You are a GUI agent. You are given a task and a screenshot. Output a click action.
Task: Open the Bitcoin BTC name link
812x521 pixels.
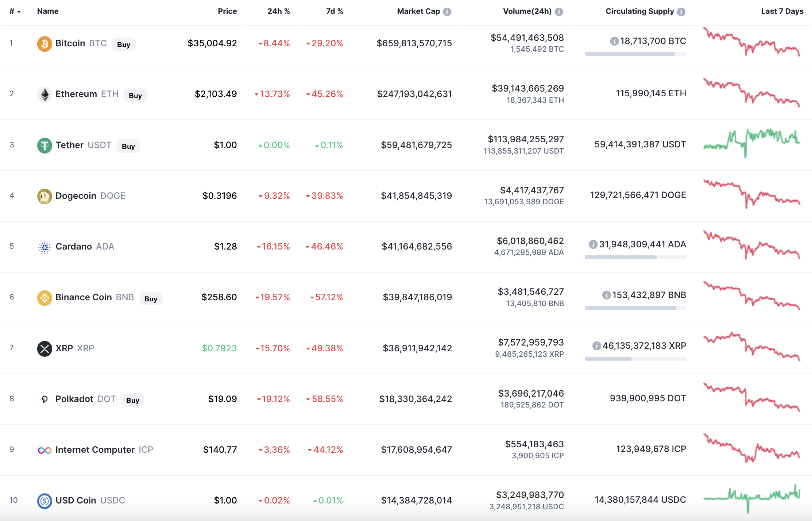tap(81, 43)
